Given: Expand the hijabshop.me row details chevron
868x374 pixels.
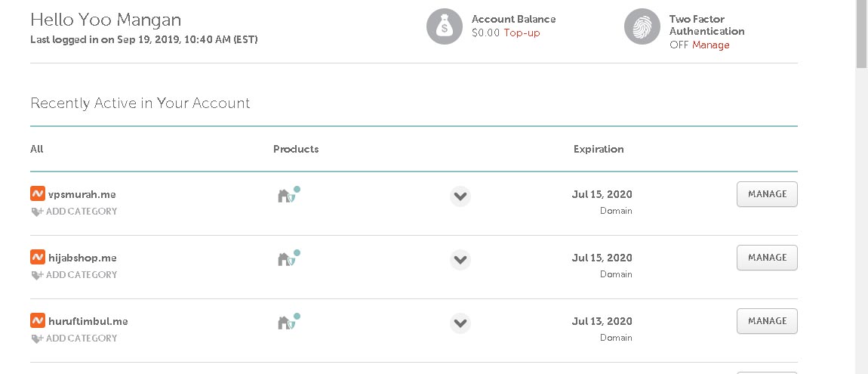Looking at the screenshot, I should coord(460,260).
